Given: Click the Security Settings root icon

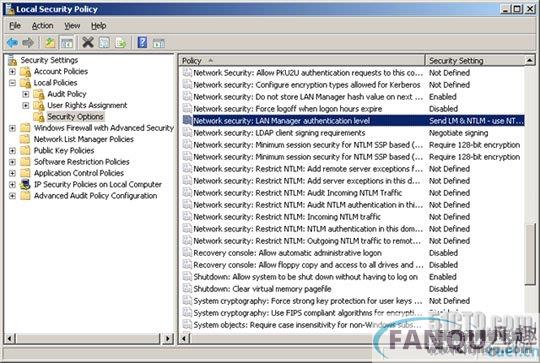Looking at the screenshot, I should click(12, 60).
